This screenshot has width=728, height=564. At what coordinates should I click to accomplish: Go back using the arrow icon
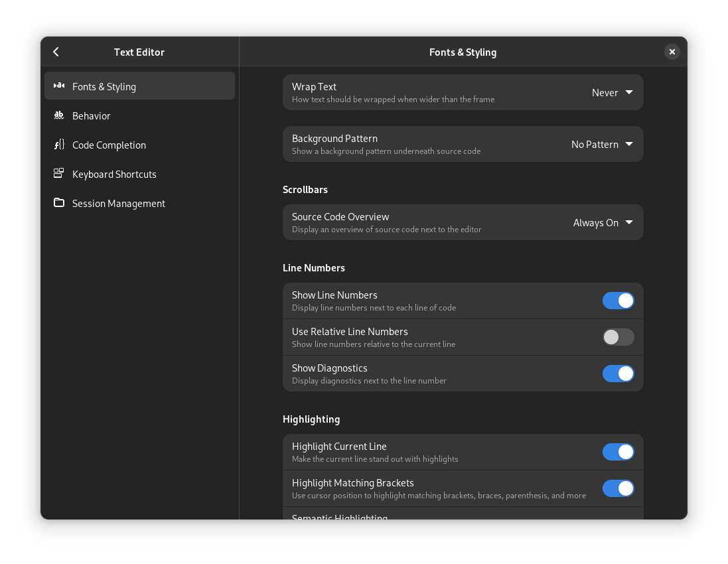click(x=56, y=52)
